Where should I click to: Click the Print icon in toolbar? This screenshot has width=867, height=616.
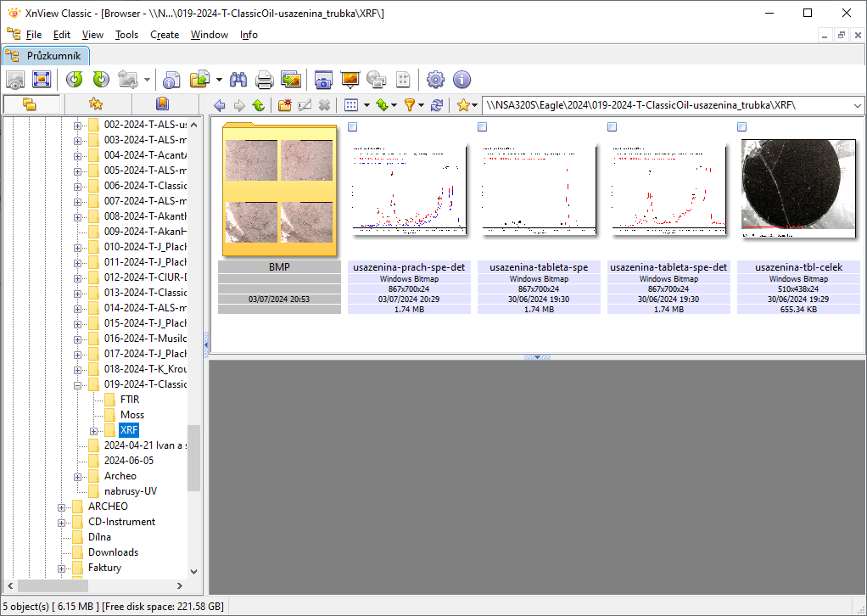point(265,80)
